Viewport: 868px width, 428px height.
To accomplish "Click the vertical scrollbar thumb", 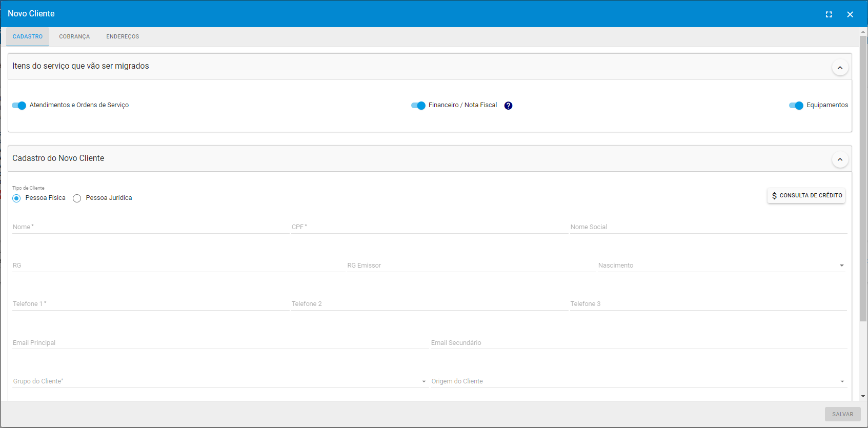I will pyautogui.click(x=863, y=178).
